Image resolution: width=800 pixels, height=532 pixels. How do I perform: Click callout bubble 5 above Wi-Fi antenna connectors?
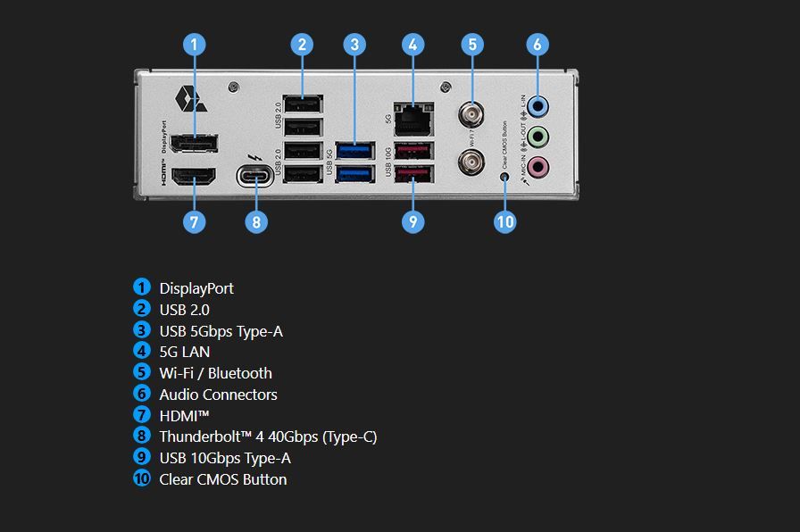point(472,45)
